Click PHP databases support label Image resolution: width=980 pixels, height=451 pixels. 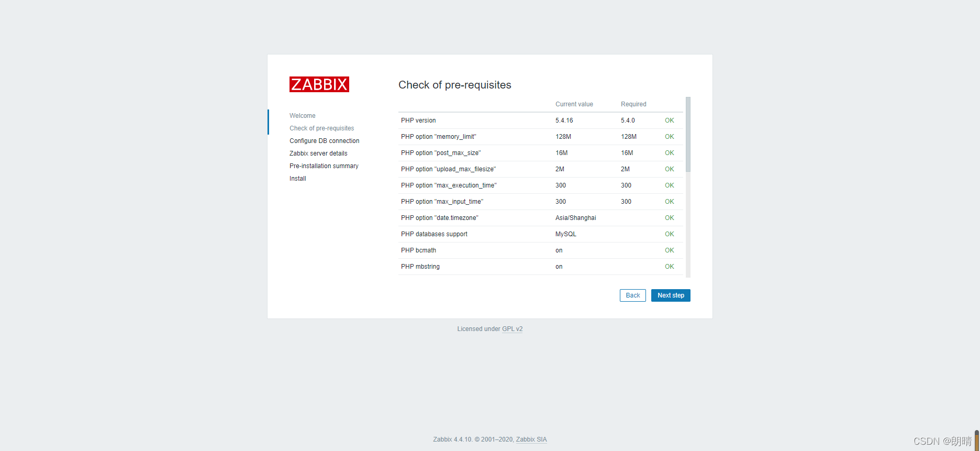point(434,234)
